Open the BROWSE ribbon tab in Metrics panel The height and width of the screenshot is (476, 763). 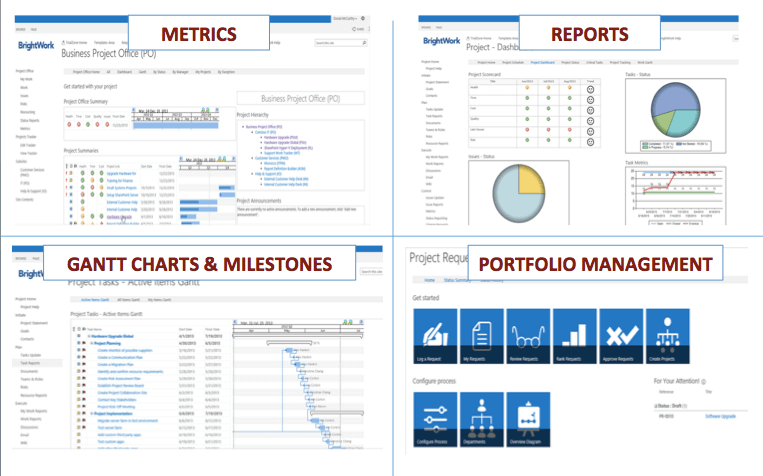tap(21, 29)
